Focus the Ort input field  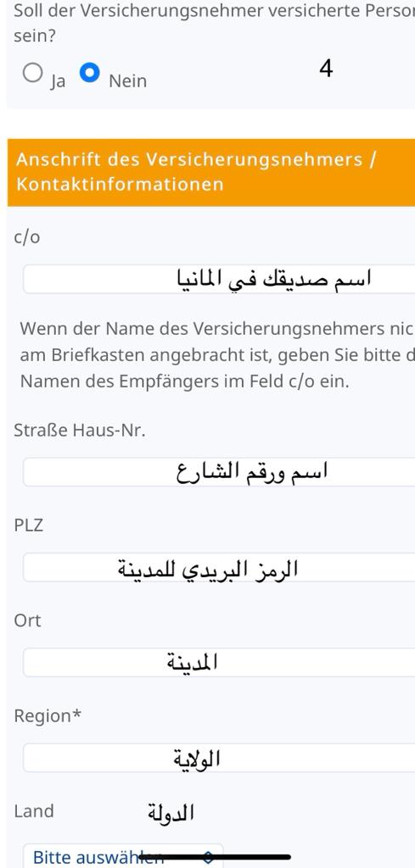point(219,662)
